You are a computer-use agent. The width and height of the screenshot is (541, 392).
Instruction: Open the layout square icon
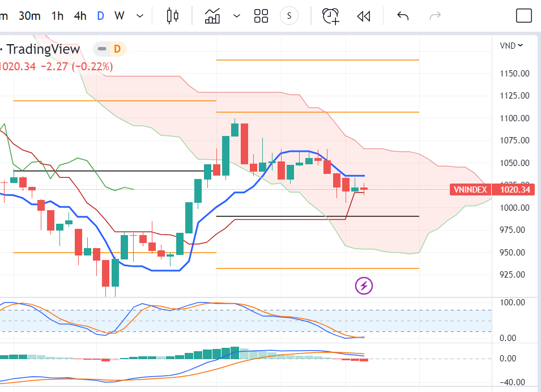524,16
